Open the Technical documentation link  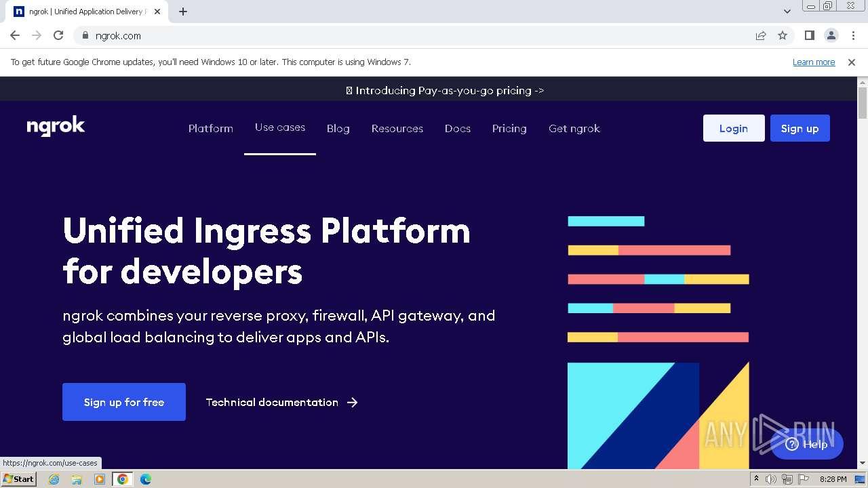point(272,402)
